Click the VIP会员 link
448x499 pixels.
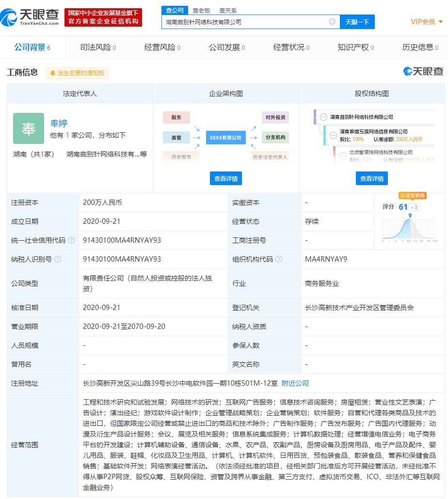coord(423,22)
